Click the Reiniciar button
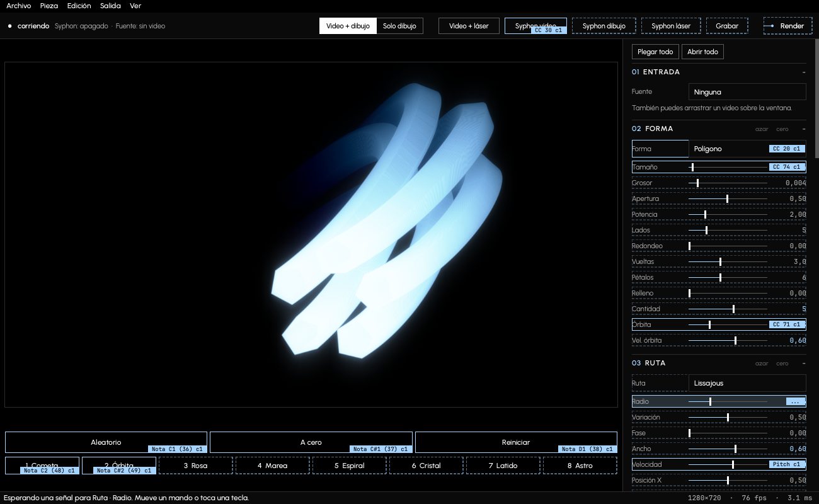This screenshot has width=819, height=504. pos(516,442)
